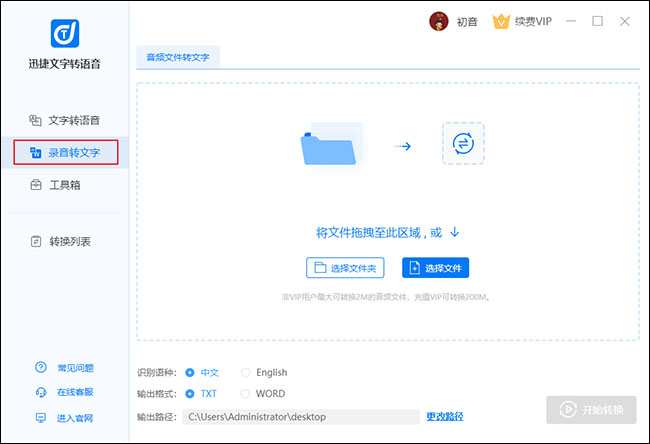
Task: Click the username 初音
Action: (467, 22)
